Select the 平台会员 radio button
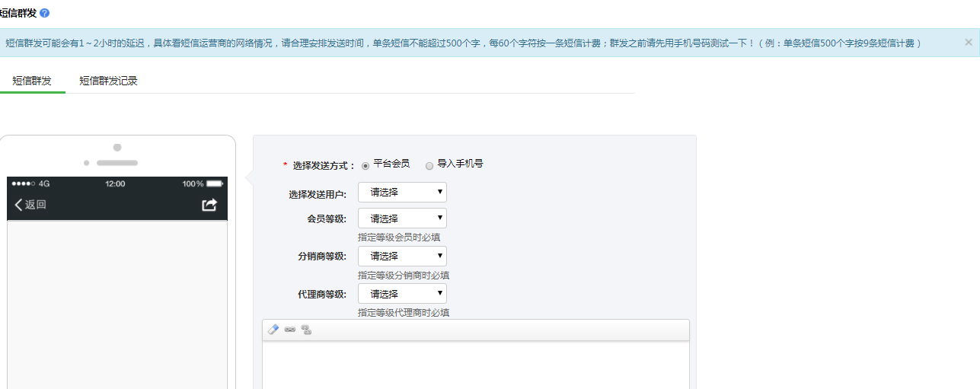Screen dimensions: 980x389 click(366, 165)
